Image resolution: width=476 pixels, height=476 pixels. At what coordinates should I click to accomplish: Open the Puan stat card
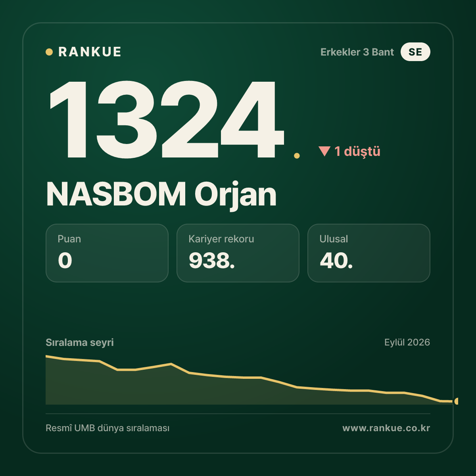point(107,253)
